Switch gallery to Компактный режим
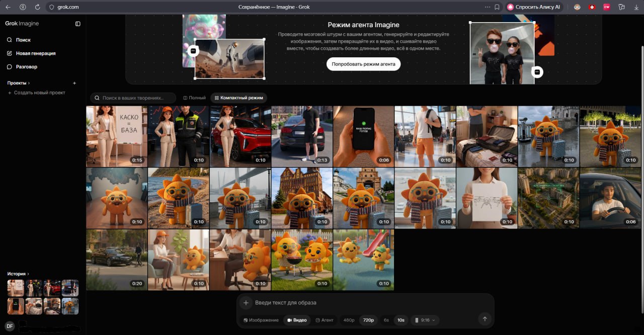The width and height of the screenshot is (644, 335). 238,98
